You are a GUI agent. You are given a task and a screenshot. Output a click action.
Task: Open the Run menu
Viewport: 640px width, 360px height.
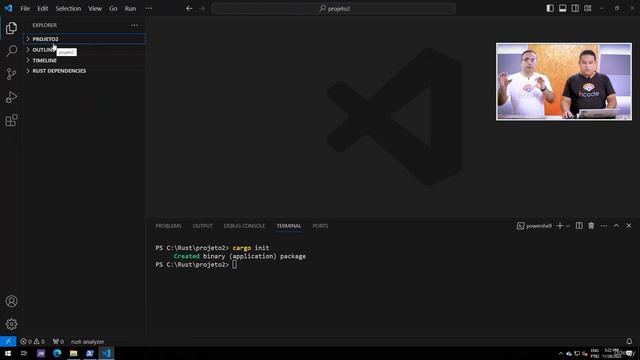click(x=130, y=8)
